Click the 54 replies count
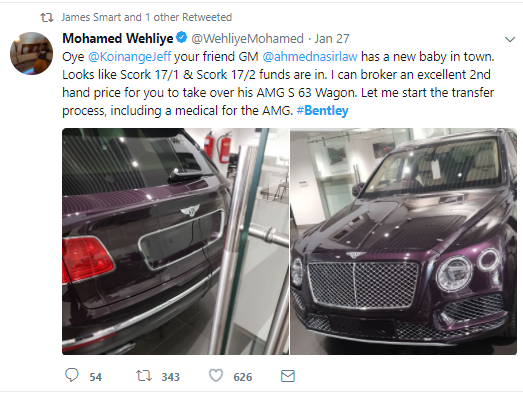The width and height of the screenshot is (523, 395). (95, 377)
